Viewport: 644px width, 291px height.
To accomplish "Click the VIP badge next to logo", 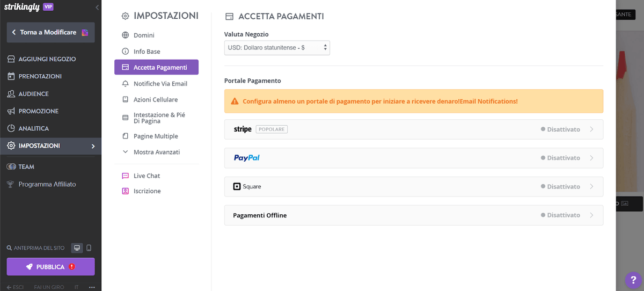I will point(48,7).
